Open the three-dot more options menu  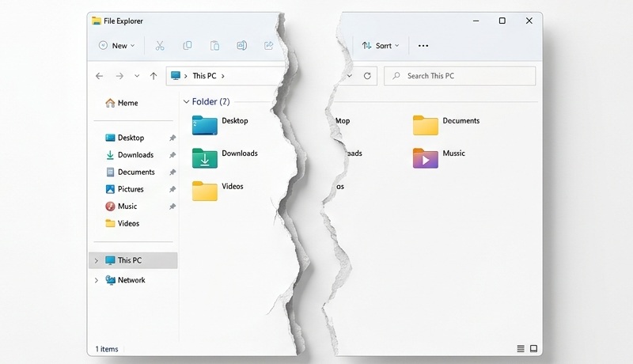pyautogui.click(x=423, y=46)
